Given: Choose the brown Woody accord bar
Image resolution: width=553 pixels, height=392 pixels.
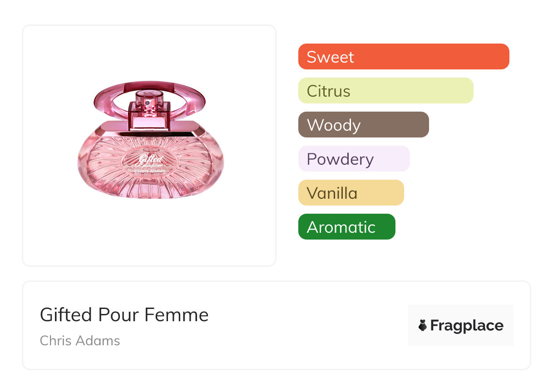Looking at the screenshot, I should tap(363, 125).
